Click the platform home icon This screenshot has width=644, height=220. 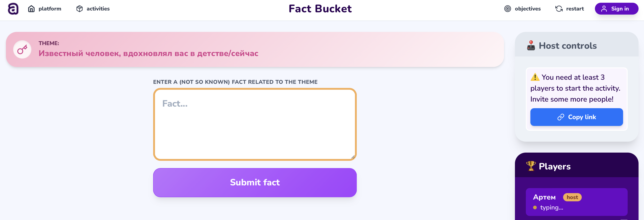[x=31, y=9]
